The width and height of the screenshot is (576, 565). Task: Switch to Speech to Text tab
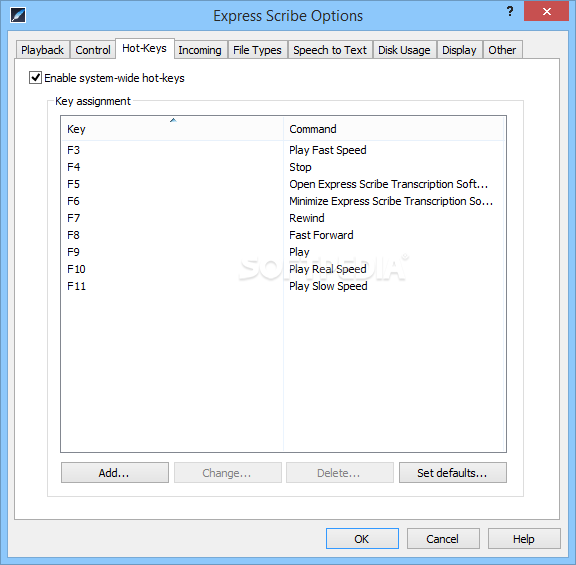pos(330,50)
